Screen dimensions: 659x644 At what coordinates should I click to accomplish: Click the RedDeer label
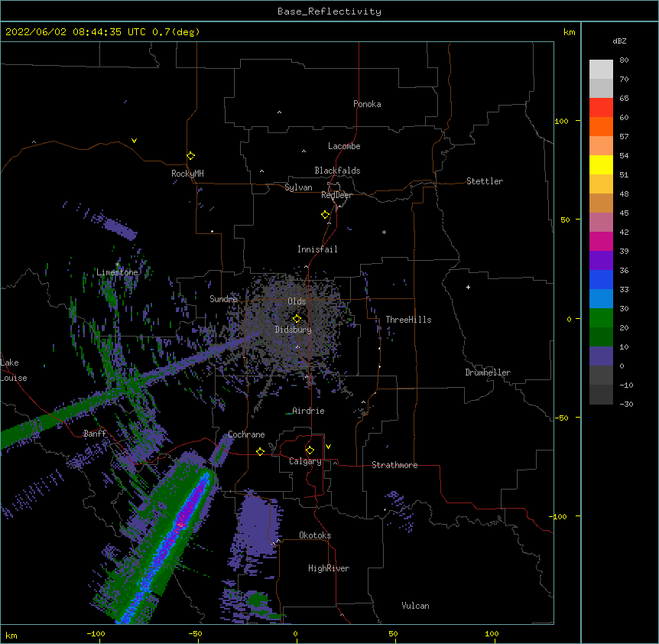click(x=336, y=195)
